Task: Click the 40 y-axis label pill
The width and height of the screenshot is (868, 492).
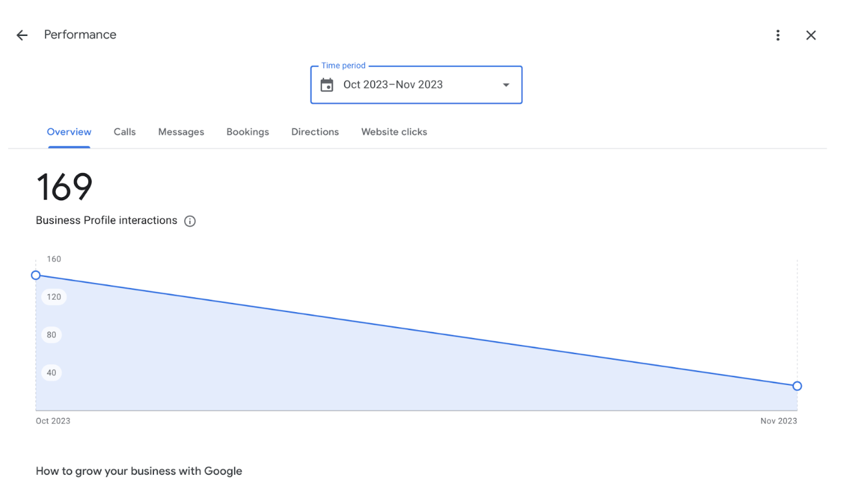Action: point(51,373)
